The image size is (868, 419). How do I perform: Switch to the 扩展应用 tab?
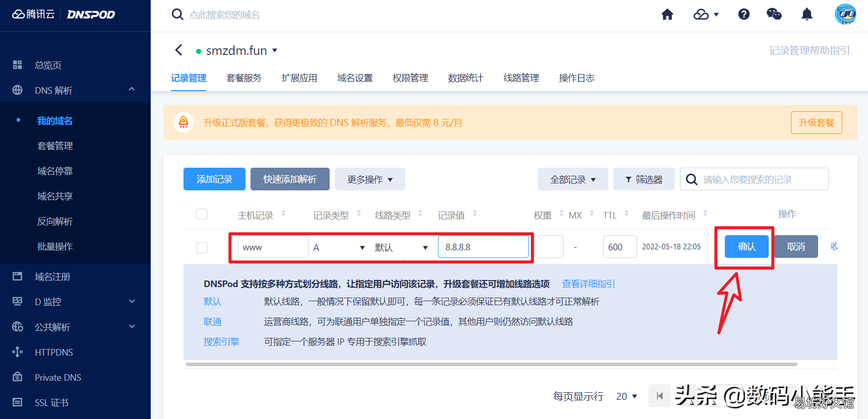pos(299,78)
